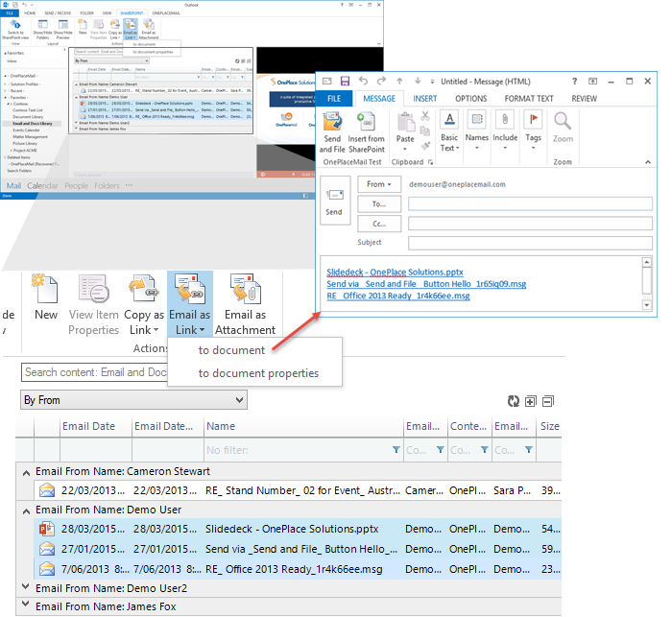Collapse Email From Name: Cameron Stewart group
The width and height of the screenshot is (672, 617).
pos(26,473)
